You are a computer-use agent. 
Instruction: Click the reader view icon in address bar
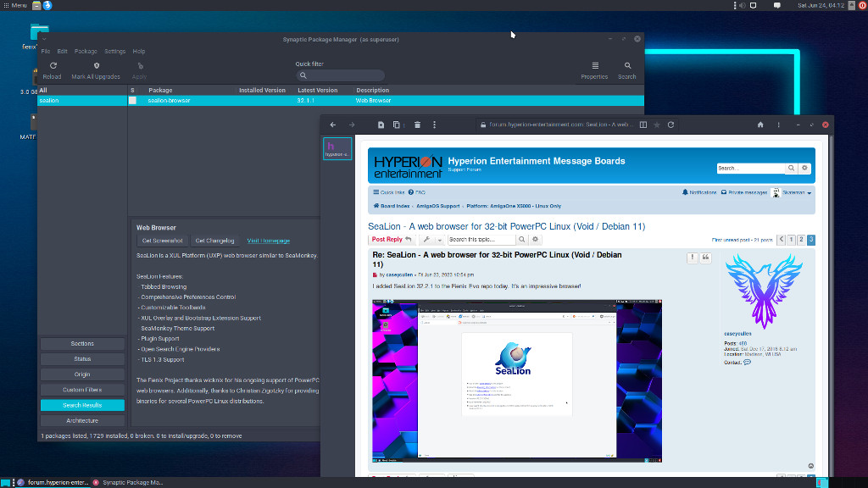(x=643, y=125)
